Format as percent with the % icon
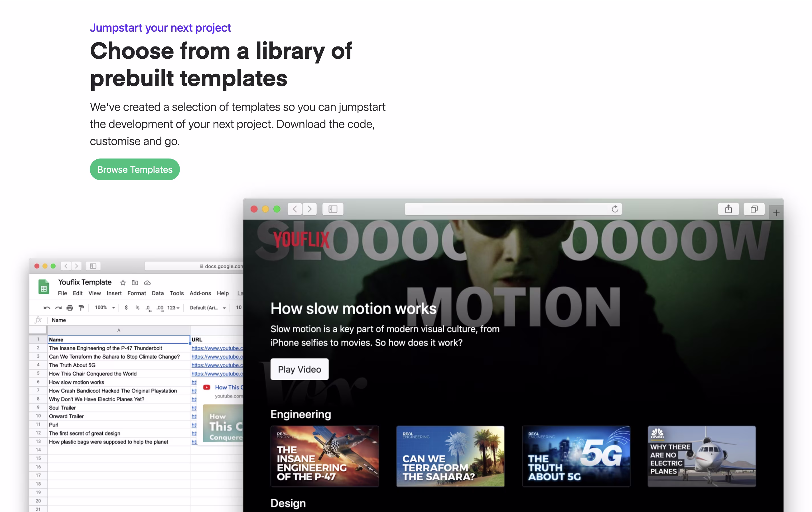This screenshot has width=812, height=512. pos(137,307)
